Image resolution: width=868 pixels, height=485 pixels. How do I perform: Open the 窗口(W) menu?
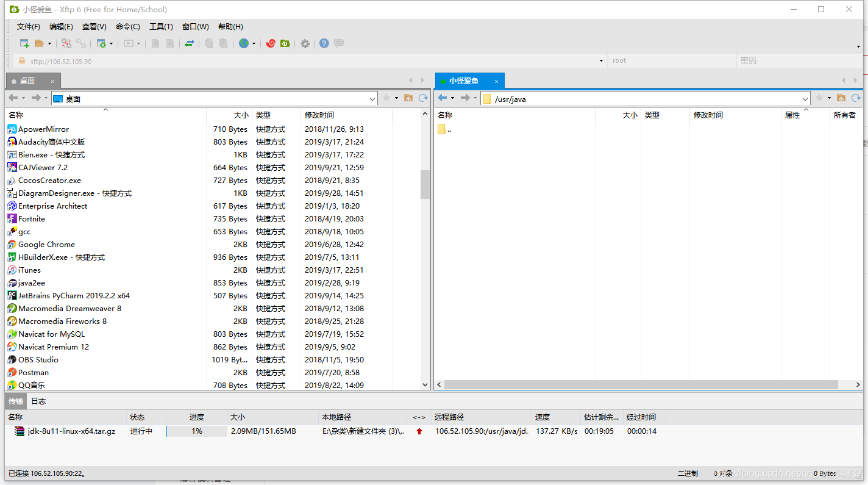[195, 27]
